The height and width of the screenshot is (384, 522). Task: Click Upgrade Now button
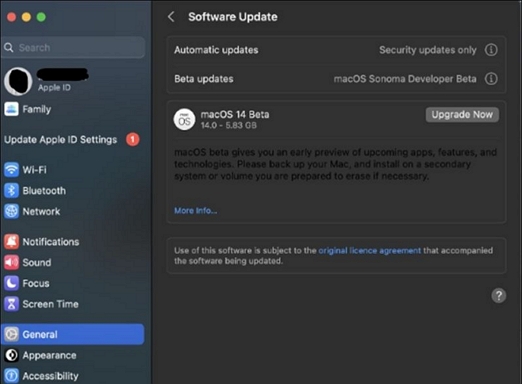[x=462, y=115]
